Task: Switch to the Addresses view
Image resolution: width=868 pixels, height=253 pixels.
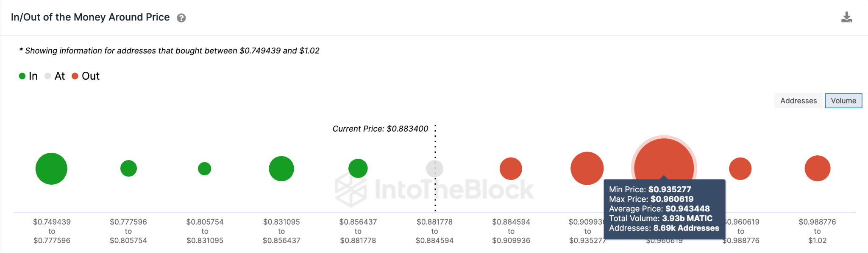Action: click(798, 101)
